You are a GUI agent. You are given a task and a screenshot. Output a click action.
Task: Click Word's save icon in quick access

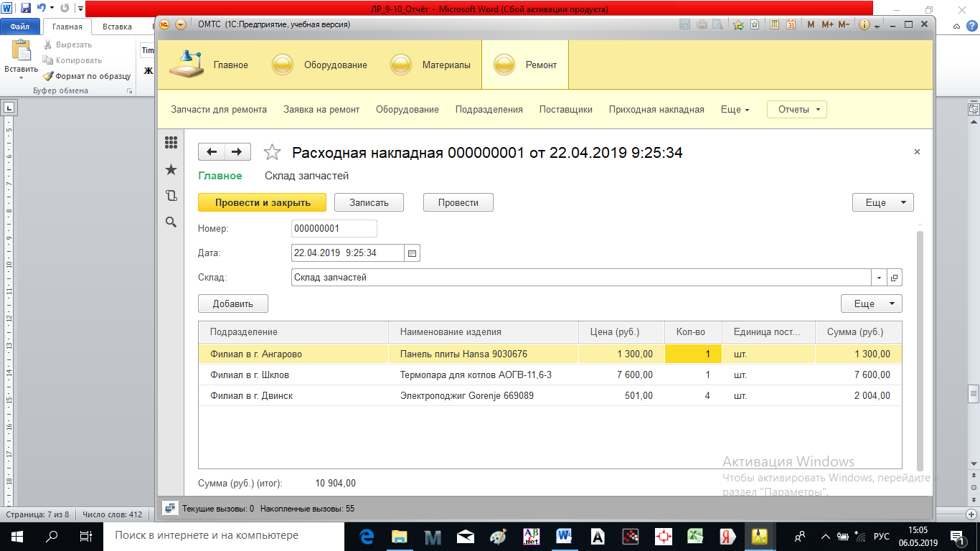point(26,9)
